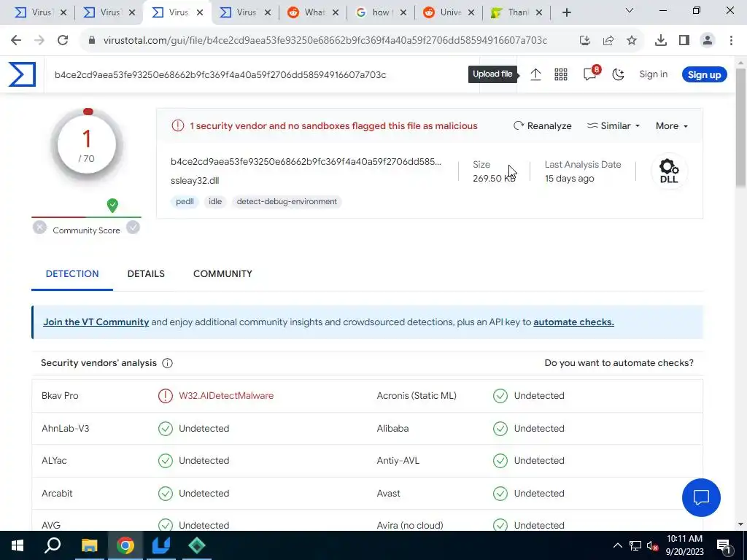Image resolution: width=747 pixels, height=560 pixels.
Task: Click the detect-debug-environment tag
Action: click(287, 201)
